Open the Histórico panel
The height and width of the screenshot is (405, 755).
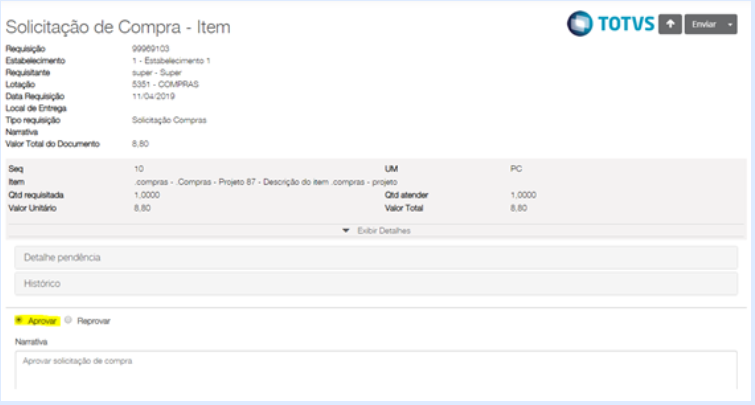376,284
